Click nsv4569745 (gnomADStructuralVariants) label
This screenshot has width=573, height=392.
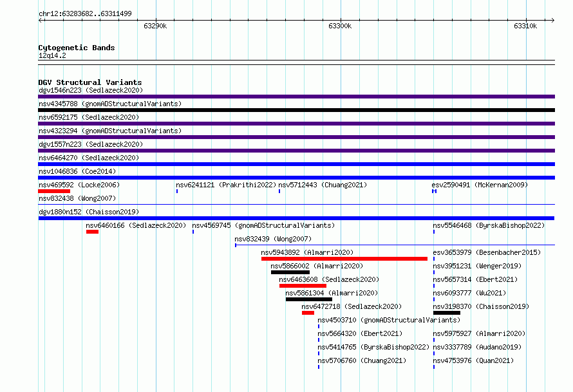(x=263, y=225)
